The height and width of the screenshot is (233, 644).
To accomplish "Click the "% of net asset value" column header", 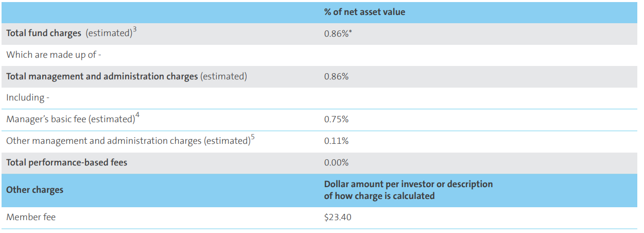I will [364, 12].
